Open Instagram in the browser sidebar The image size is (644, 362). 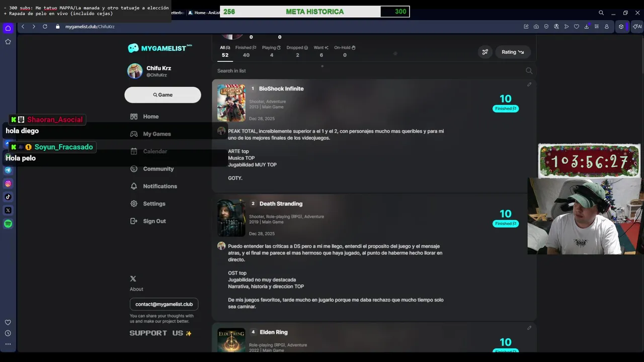(x=8, y=184)
